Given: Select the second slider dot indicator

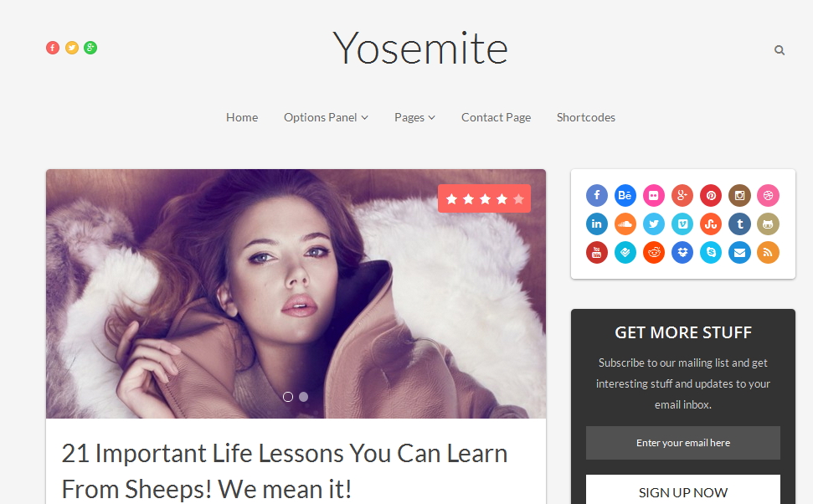Looking at the screenshot, I should coord(303,397).
